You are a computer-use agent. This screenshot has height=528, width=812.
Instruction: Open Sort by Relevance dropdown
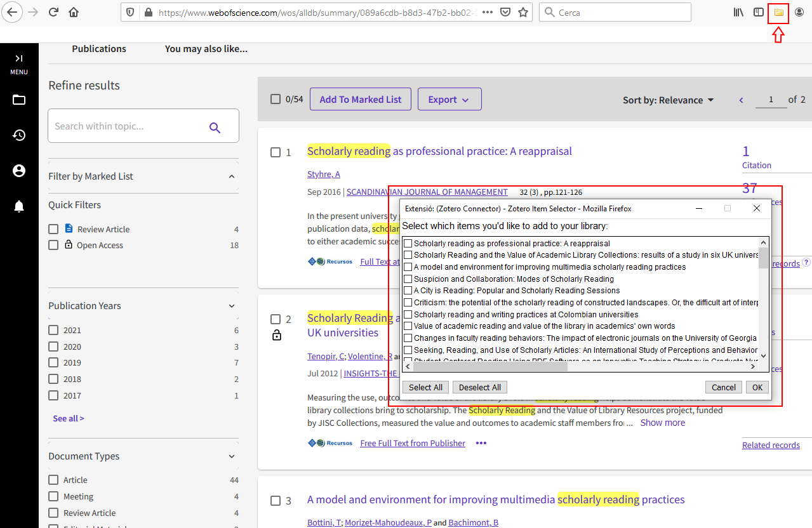tap(669, 100)
